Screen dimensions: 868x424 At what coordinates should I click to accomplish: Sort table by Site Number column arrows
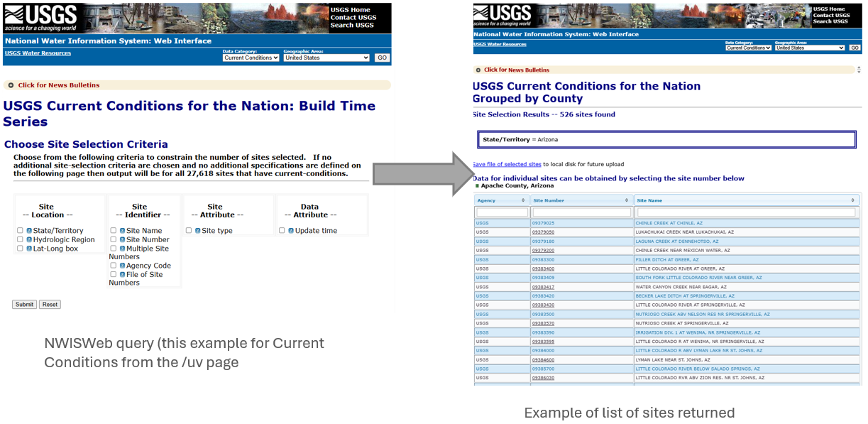627,200
